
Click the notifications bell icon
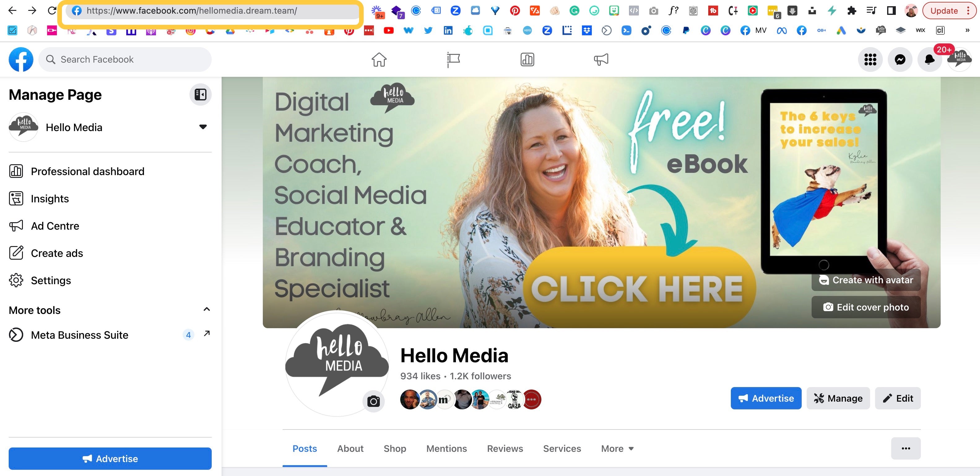point(929,59)
